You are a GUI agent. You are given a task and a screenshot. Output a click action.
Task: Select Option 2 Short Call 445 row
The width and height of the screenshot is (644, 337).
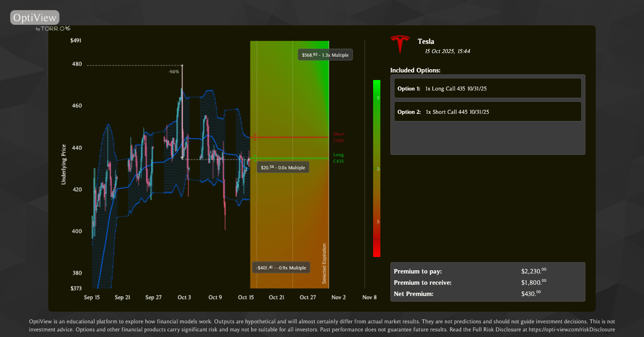(487, 112)
